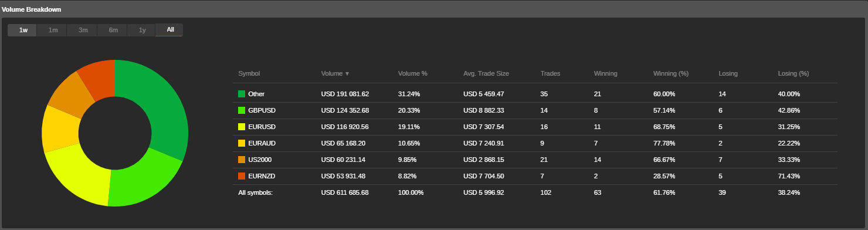Select the All symbols total row
Image resolution: width=868 pixels, height=230 pixels.
[535, 192]
